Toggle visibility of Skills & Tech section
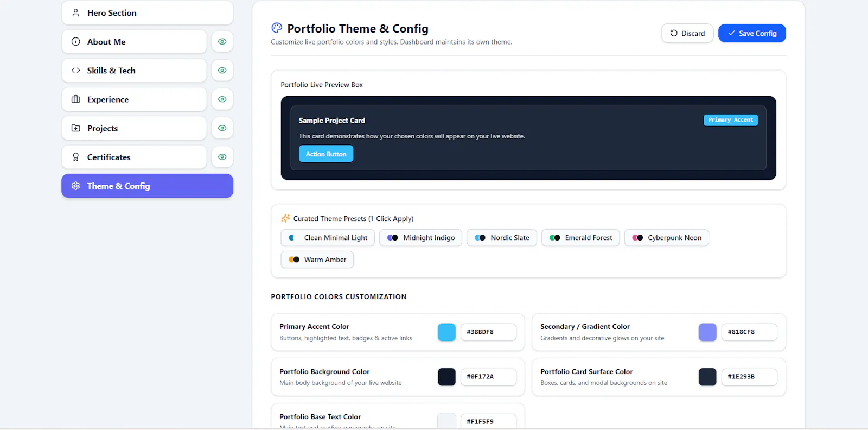Screen dimensions: 868x430 click(x=222, y=70)
